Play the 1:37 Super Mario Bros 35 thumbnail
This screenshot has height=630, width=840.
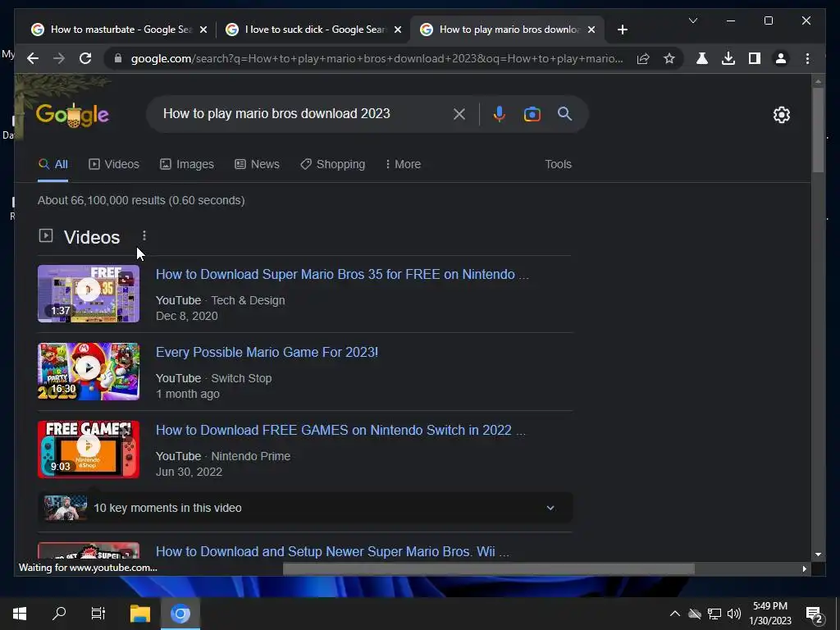89,294
